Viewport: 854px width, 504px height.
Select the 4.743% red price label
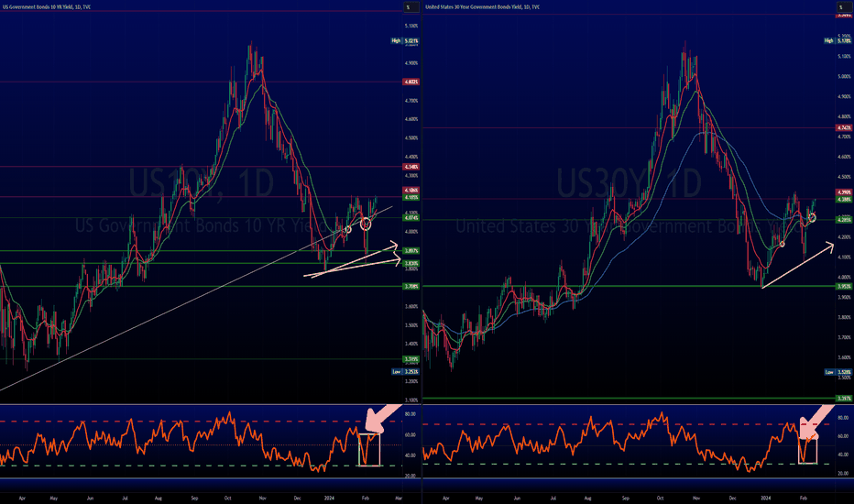click(844, 128)
